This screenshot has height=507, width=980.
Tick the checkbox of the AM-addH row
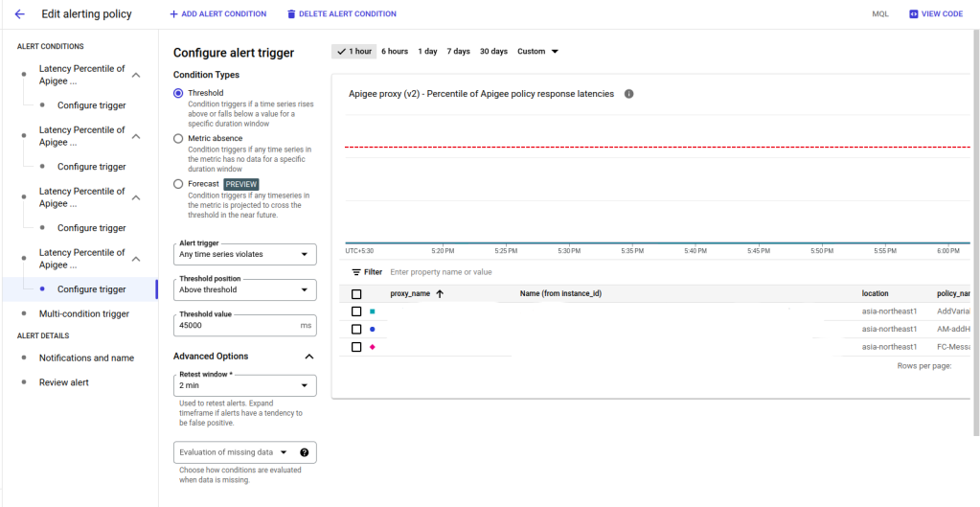[x=356, y=329]
